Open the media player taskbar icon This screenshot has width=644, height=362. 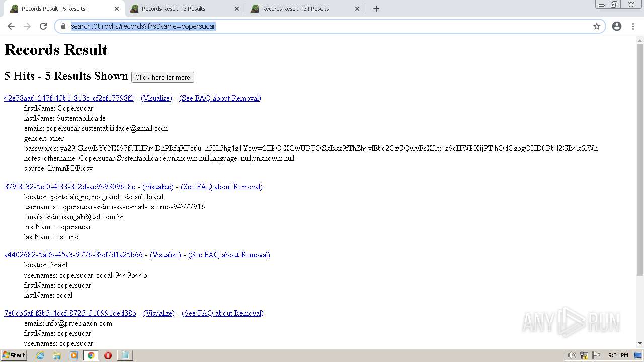pyautogui.click(x=74, y=355)
